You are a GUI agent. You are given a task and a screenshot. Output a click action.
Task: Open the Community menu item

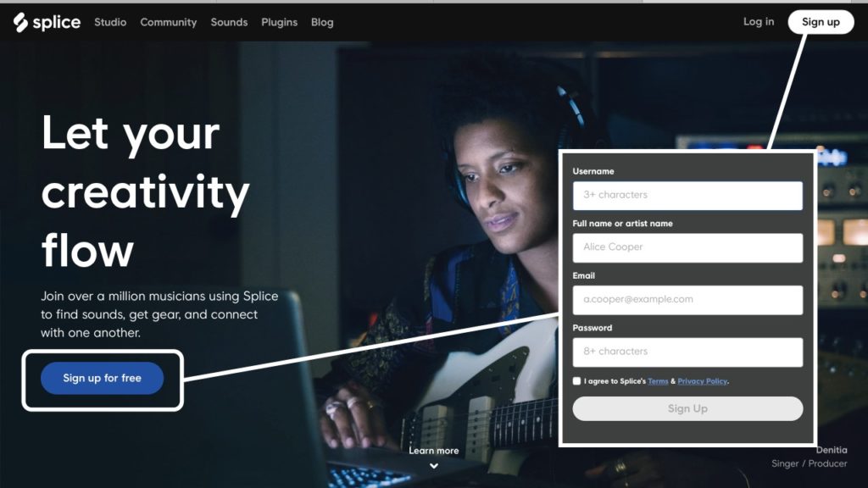point(169,22)
